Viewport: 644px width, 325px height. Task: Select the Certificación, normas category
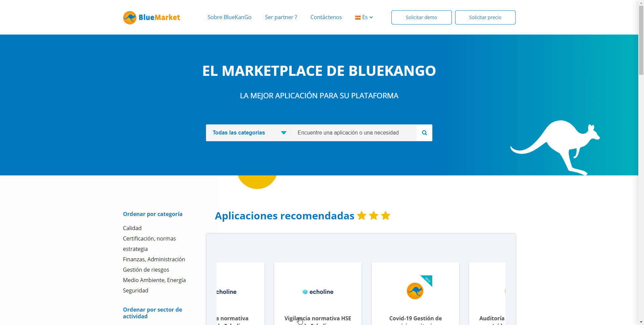pos(149,238)
